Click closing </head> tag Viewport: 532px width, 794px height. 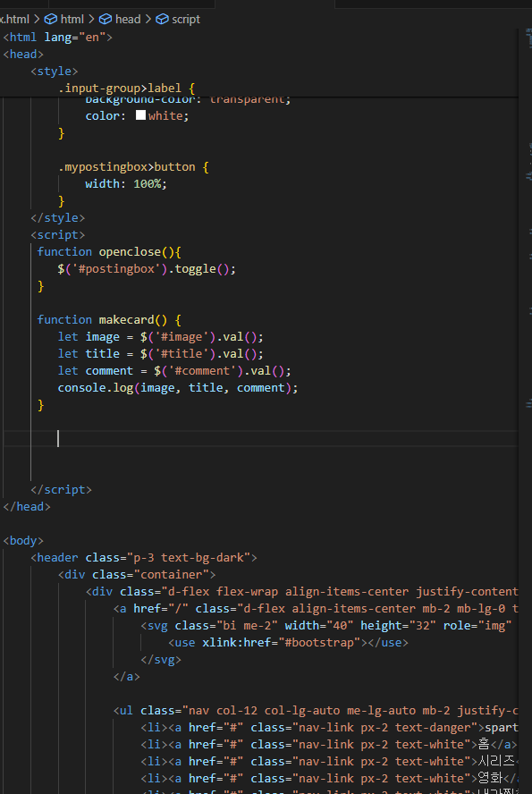[x=27, y=506]
